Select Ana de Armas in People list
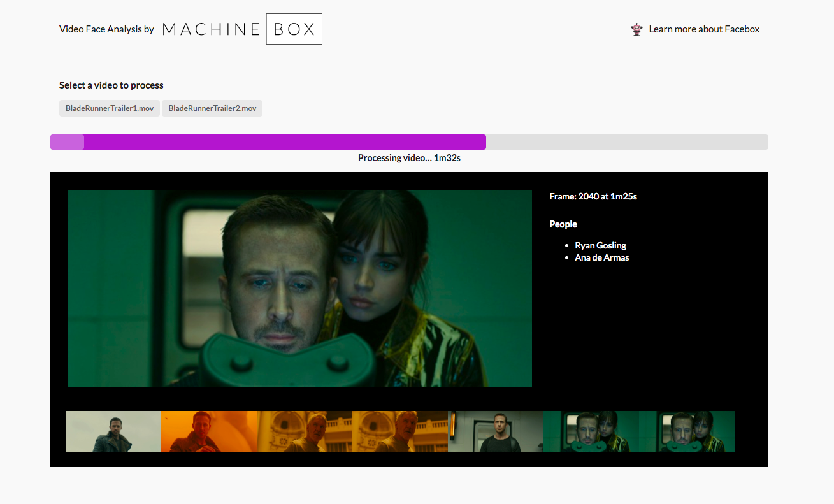Screen dimensions: 834x504 click(x=601, y=257)
